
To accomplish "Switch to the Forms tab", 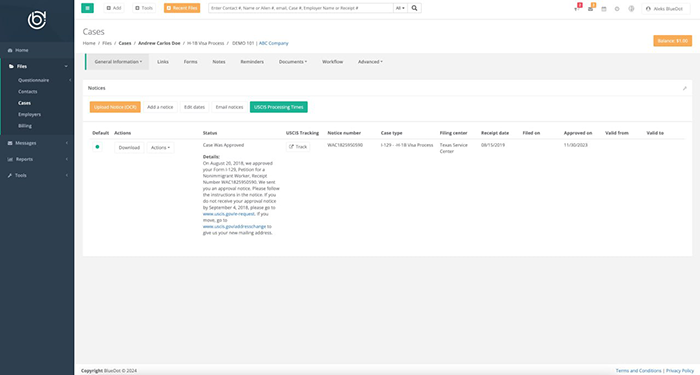I will tap(191, 62).
